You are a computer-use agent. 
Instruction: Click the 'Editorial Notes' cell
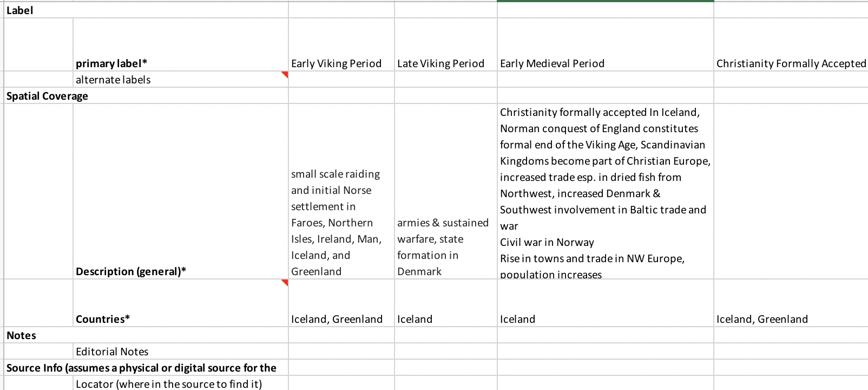tap(181, 351)
